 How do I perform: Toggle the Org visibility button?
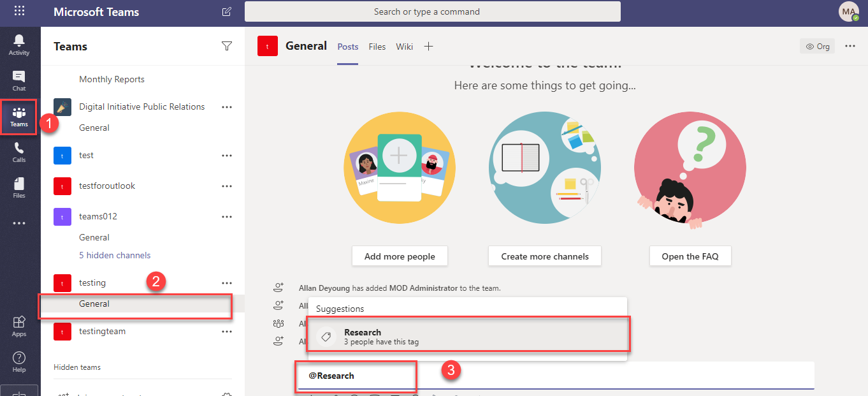[x=818, y=46]
